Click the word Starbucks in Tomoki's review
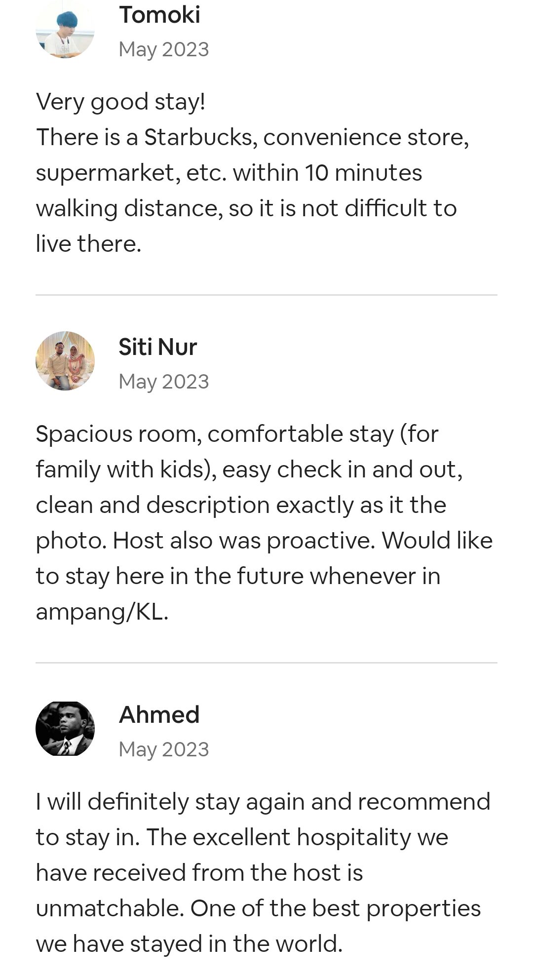This screenshot has height=980, width=533. [x=197, y=137]
